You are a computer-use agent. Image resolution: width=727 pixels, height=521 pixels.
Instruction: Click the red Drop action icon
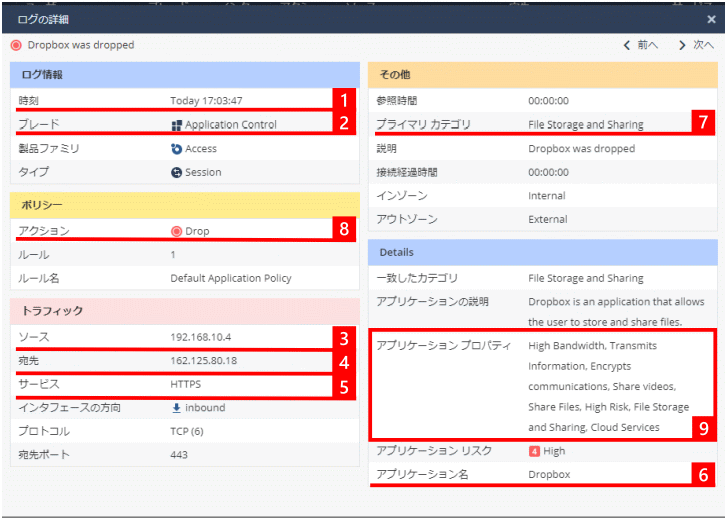coord(177,231)
